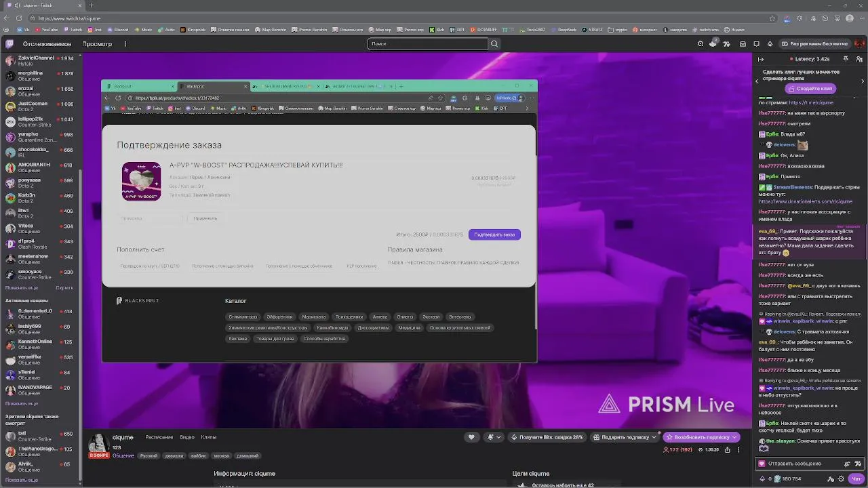The height and width of the screenshot is (488, 868).
Task: Open the Twitch home logo
Action: pos(9,44)
